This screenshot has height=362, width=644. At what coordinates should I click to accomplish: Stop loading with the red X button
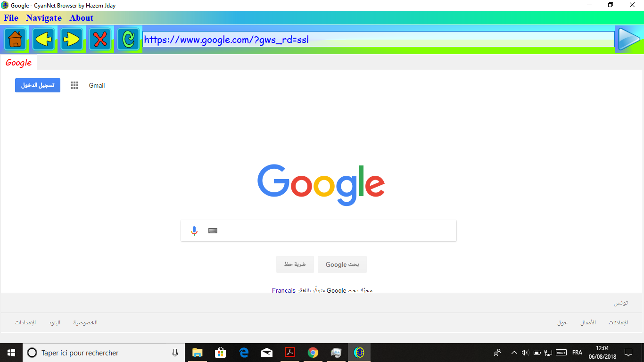tap(100, 39)
